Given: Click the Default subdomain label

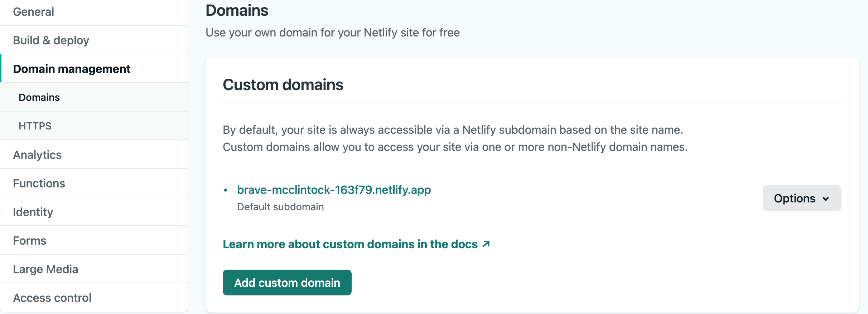Looking at the screenshot, I should 280,207.
